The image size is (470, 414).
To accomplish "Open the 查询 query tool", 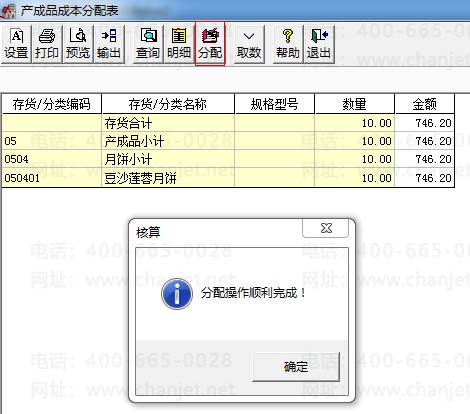I will (x=148, y=44).
